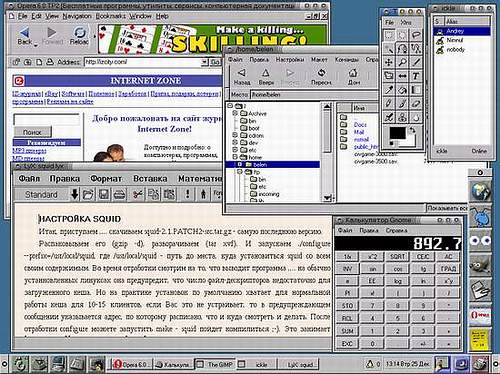Click the Software link on Internet Zone page
Image resolution: width=500 pixels, height=374 pixels.
coord(73,94)
